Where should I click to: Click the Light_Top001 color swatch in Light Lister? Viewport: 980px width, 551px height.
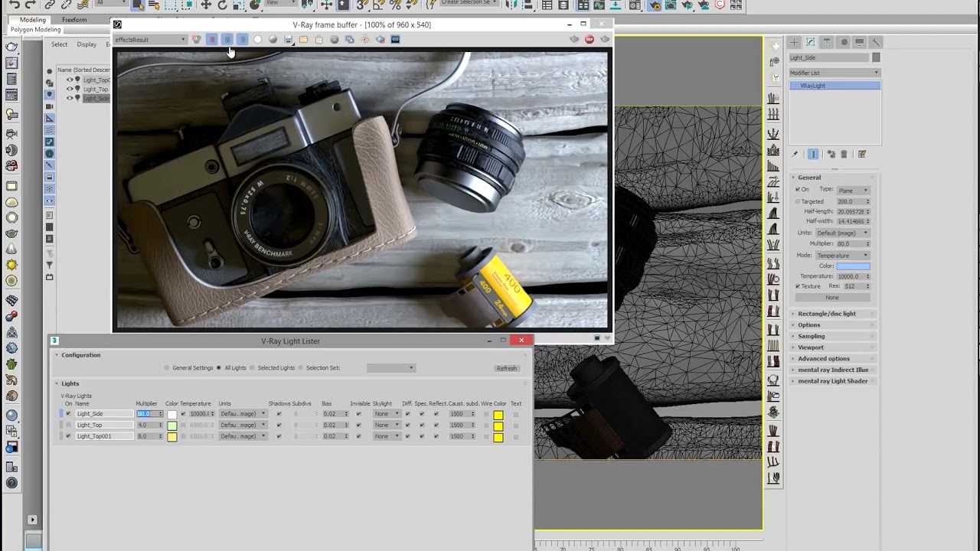click(171, 436)
